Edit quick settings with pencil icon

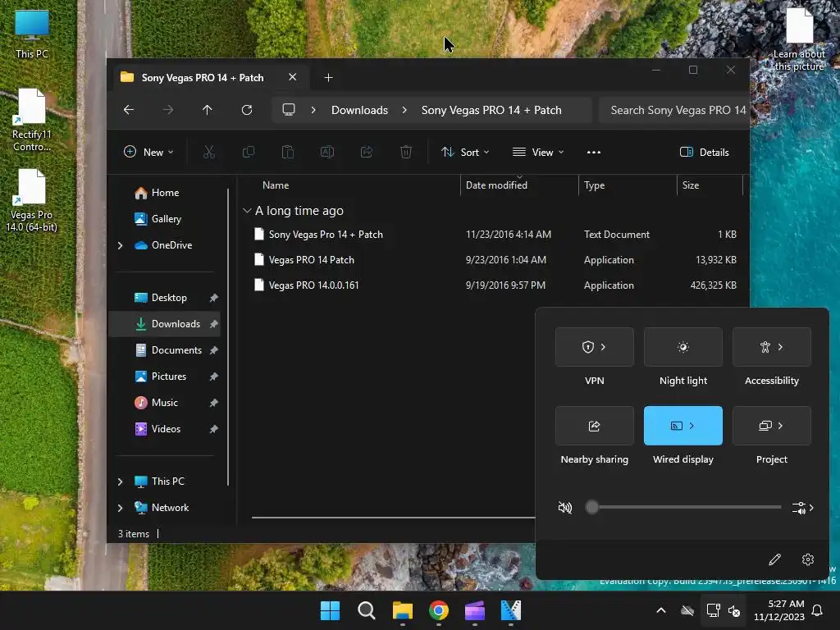pos(774,559)
